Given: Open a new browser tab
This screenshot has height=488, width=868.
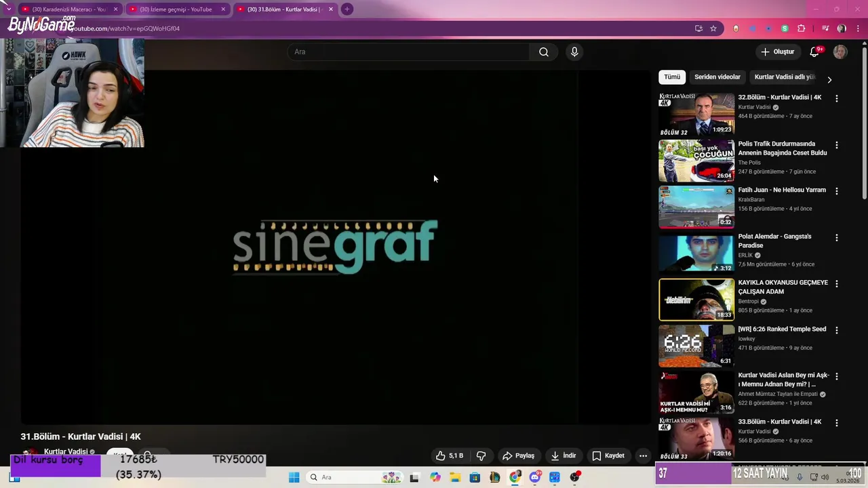Looking at the screenshot, I should (x=347, y=9).
